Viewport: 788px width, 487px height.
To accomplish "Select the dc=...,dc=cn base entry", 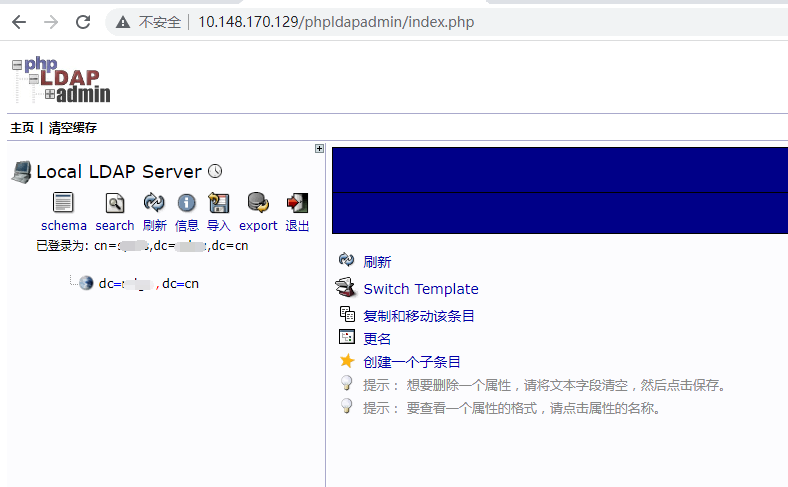I will pyautogui.click(x=148, y=284).
